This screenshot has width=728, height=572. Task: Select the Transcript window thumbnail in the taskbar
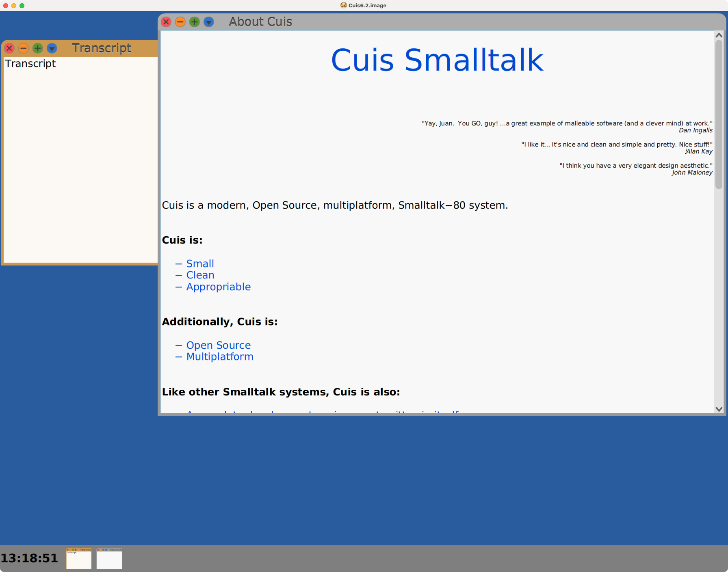78,558
